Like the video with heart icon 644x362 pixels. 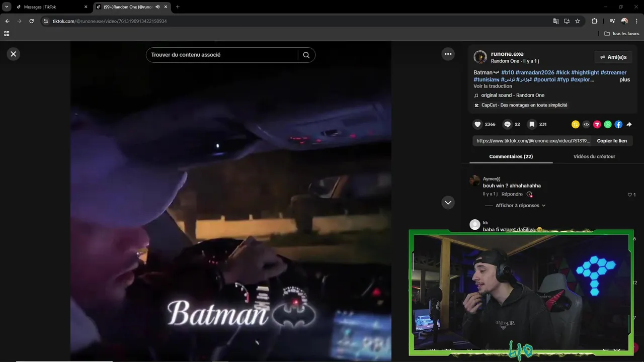(x=477, y=124)
